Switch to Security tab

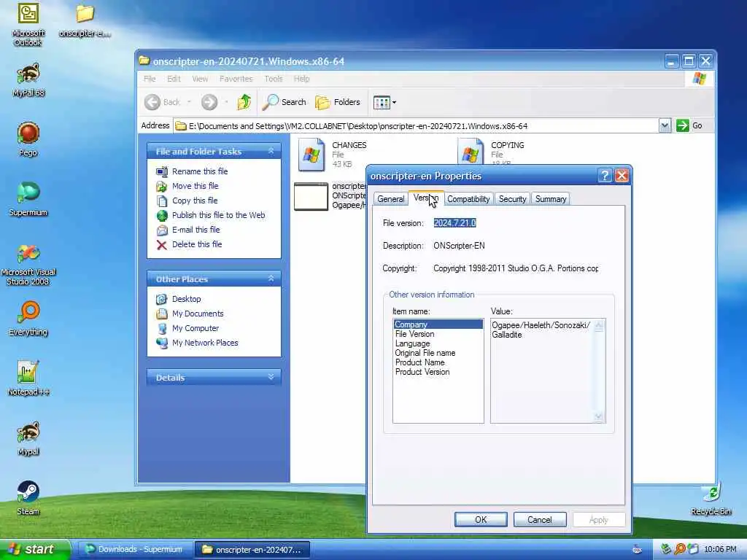click(x=512, y=199)
